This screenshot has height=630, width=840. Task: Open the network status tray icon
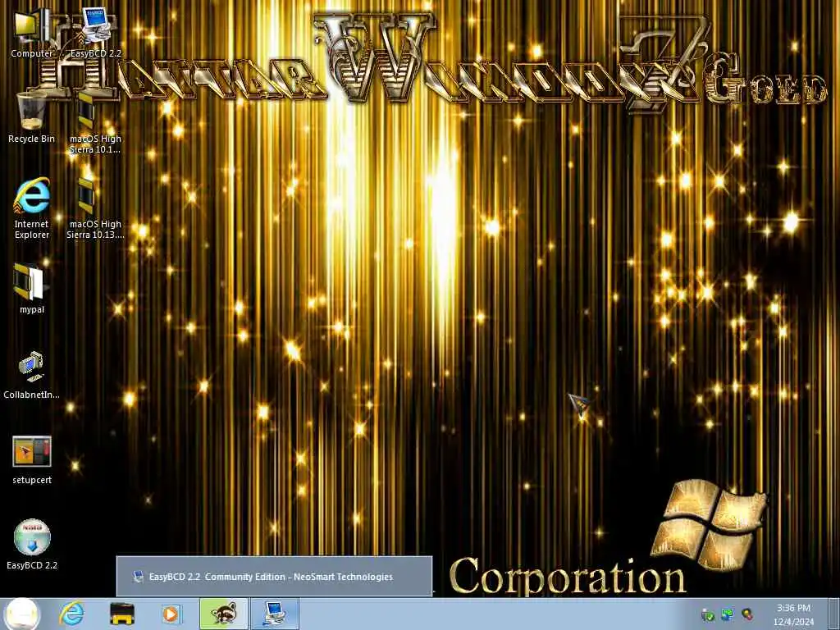tap(727, 614)
